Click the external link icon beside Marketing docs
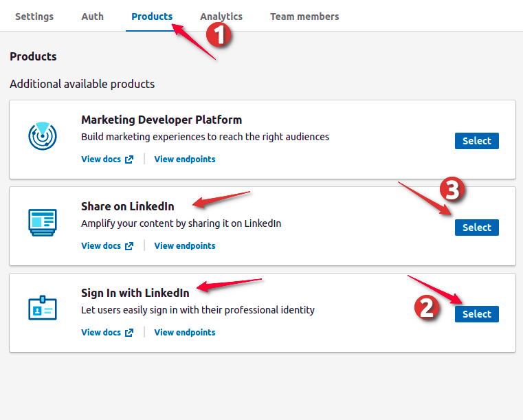523x420 pixels. click(x=129, y=159)
